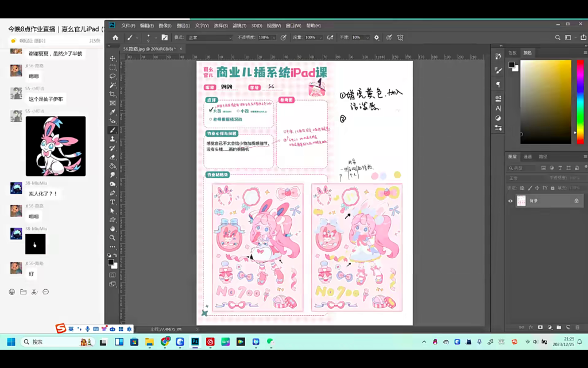588x368 pixels.
Task: Hide the 背景 layer with its eye toggle
Action: tap(510, 201)
